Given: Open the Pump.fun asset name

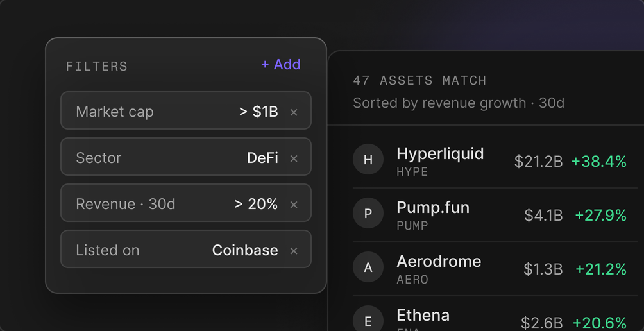Looking at the screenshot, I should pos(433,207).
